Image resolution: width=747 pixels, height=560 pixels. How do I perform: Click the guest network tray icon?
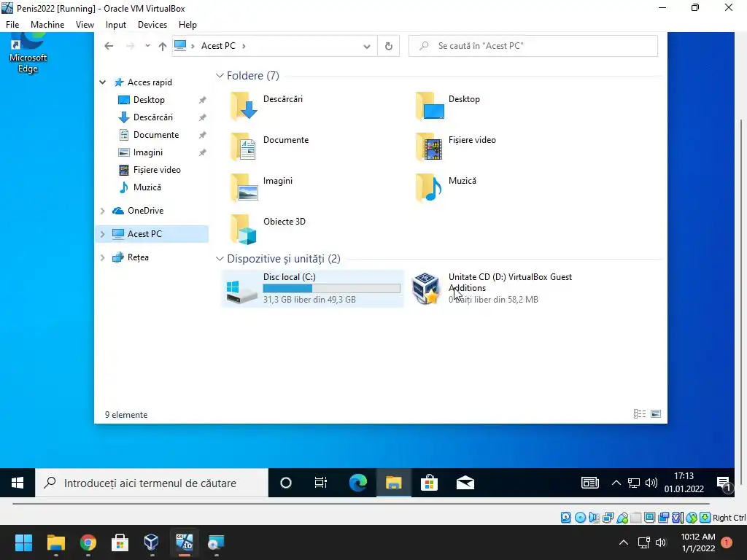click(634, 483)
